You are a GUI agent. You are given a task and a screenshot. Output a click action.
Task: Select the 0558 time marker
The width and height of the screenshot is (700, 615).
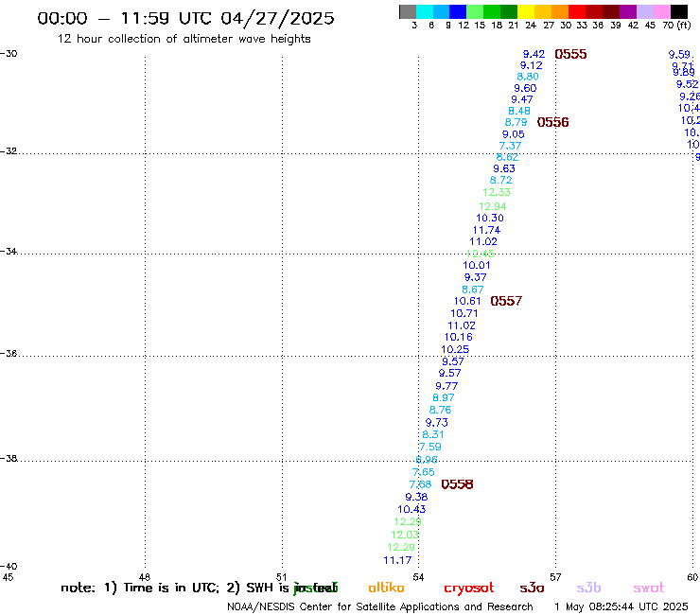click(457, 484)
